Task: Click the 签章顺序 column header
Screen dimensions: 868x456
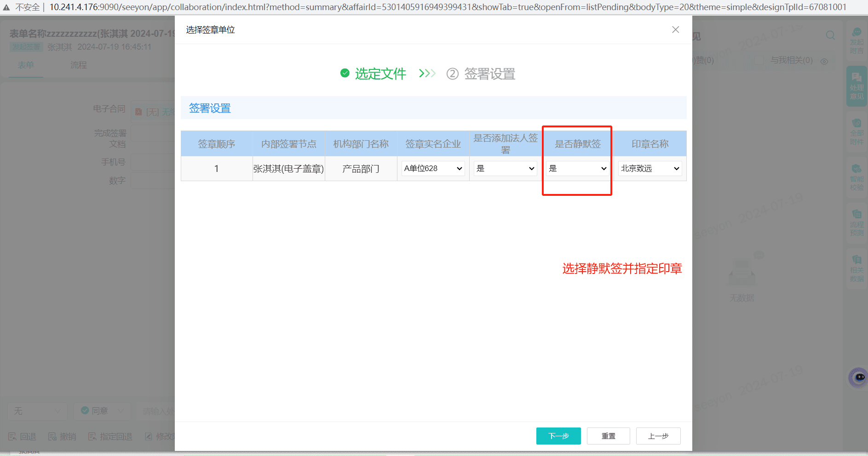Action: [x=217, y=144]
